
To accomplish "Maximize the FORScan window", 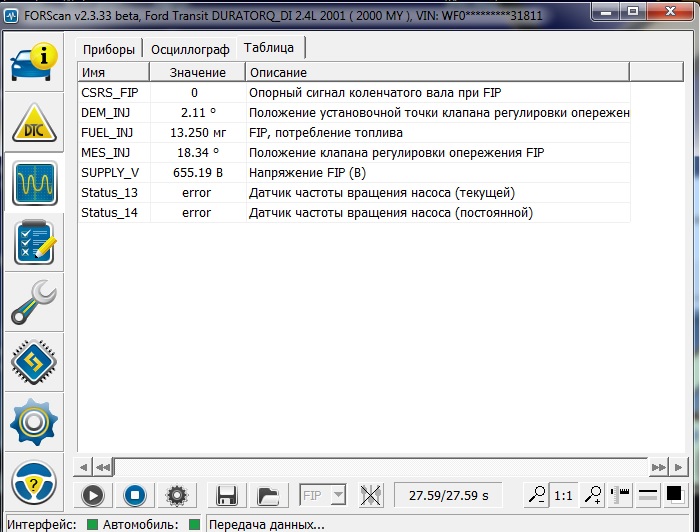I will point(633,12).
